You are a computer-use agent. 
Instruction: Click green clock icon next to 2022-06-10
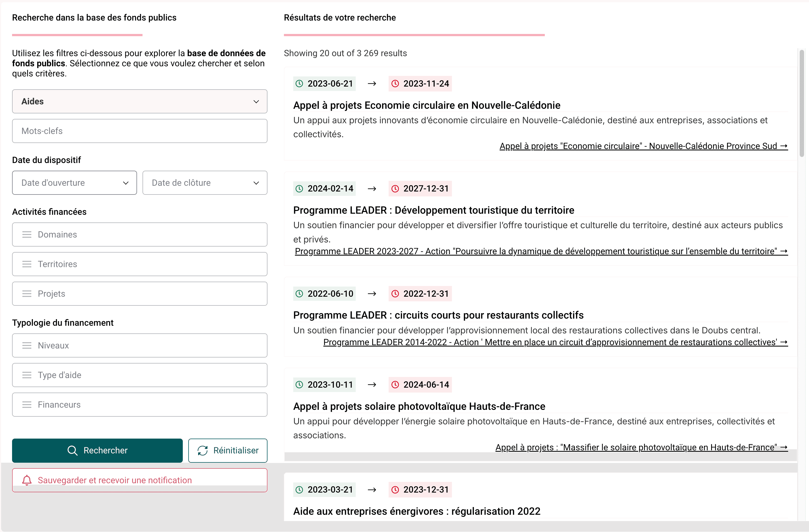pos(299,293)
